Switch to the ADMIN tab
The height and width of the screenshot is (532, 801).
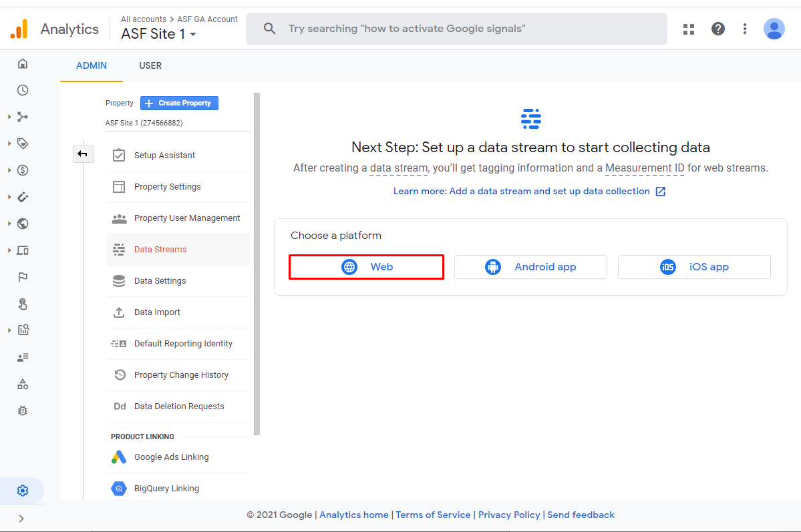tap(92, 65)
